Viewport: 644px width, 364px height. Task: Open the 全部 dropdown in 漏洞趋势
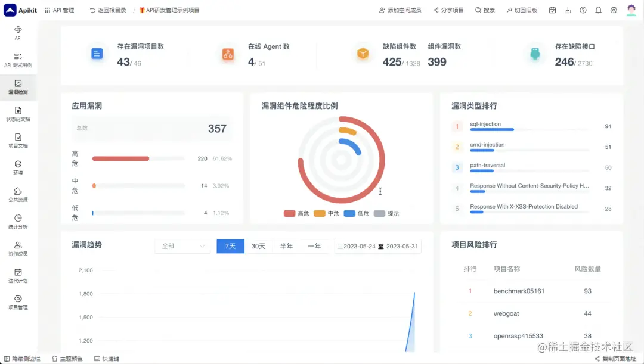[x=182, y=246]
